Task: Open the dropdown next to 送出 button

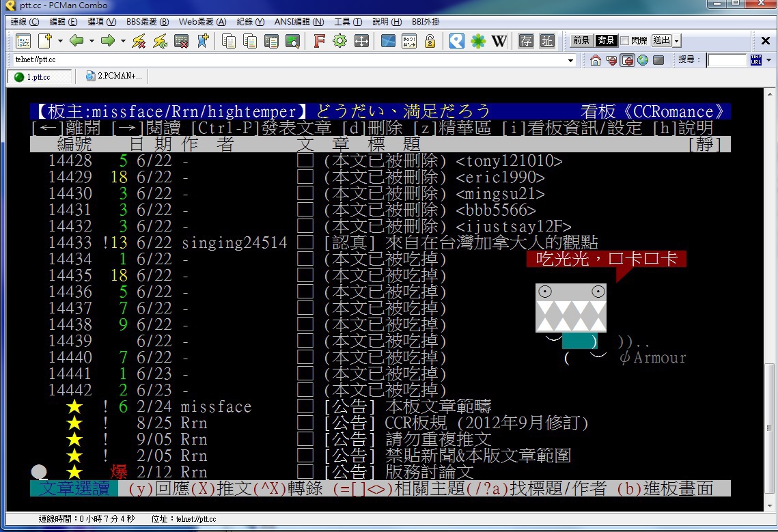Action: 677,41
